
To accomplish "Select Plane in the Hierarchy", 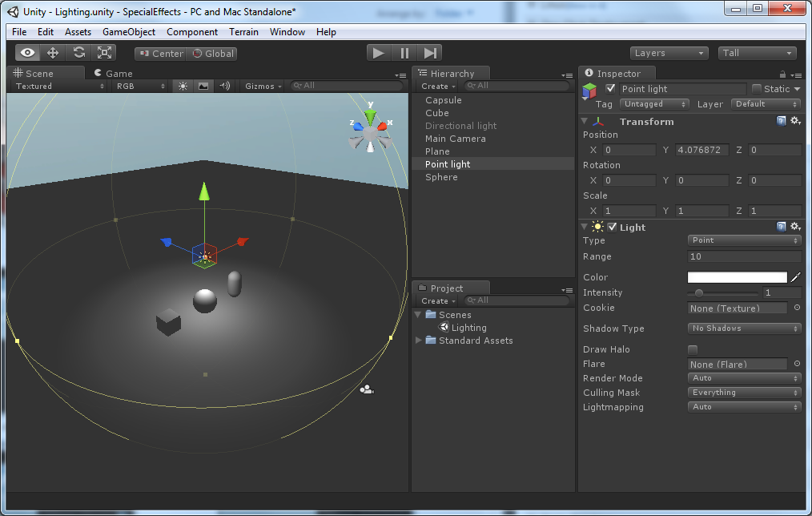I will [437, 151].
